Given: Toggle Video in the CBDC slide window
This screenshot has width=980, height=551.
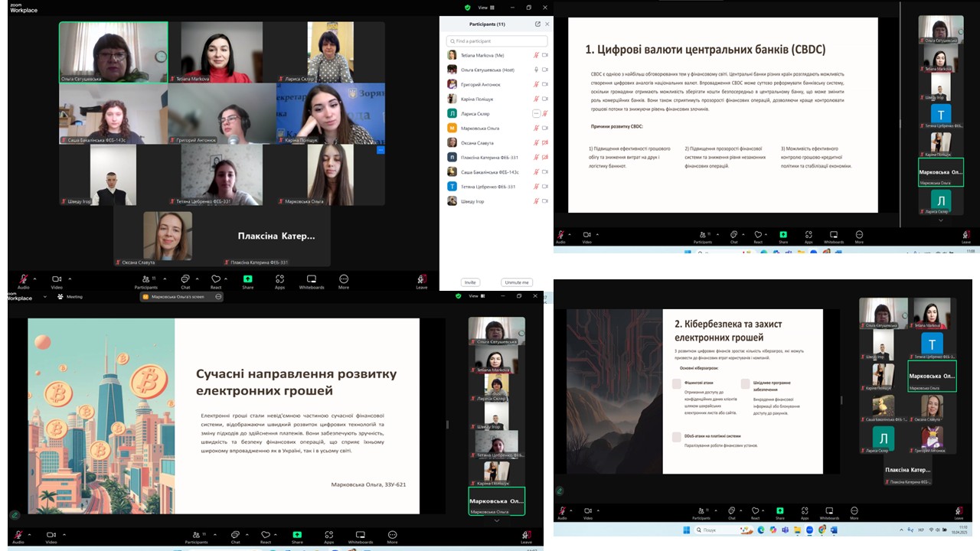Looking at the screenshot, I should pyautogui.click(x=587, y=236).
